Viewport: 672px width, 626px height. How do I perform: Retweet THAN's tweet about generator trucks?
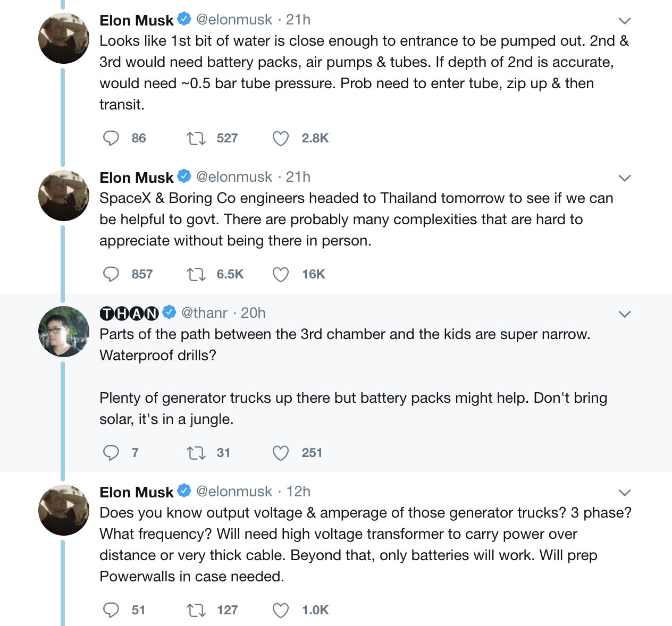(x=196, y=453)
